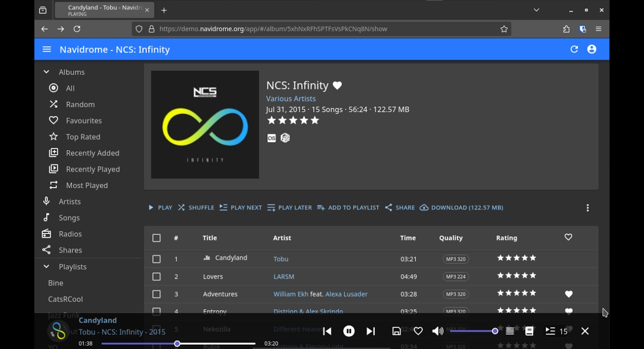Image resolution: width=644 pixels, height=349 pixels.
Task: Open the browser tab list dropdown
Action: (536, 10)
